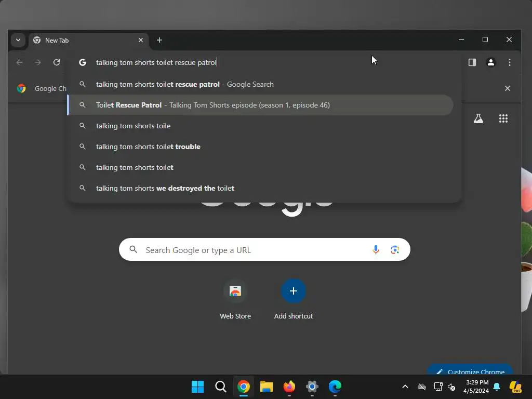The width and height of the screenshot is (532, 399).
Task: Open the tab search dropdown arrow
Action: click(18, 40)
